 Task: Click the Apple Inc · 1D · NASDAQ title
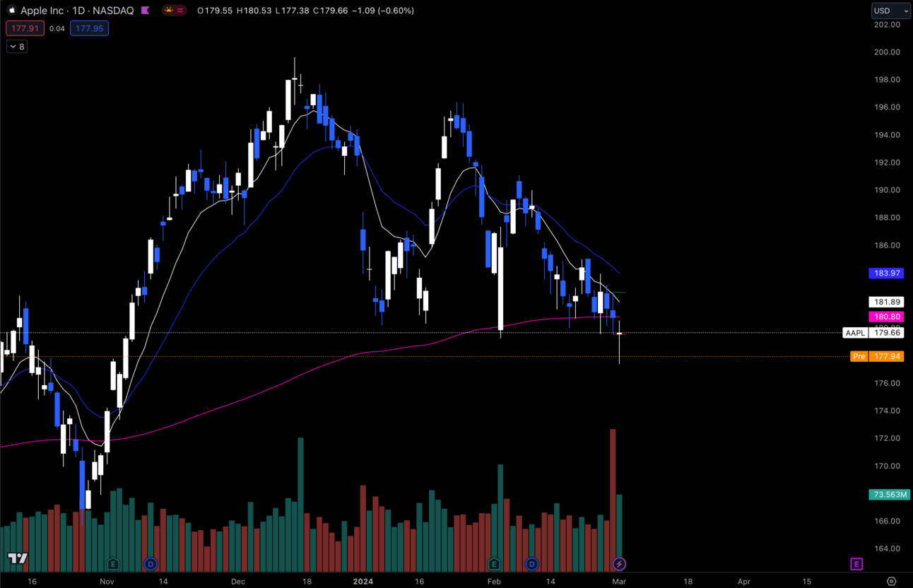(78, 11)
